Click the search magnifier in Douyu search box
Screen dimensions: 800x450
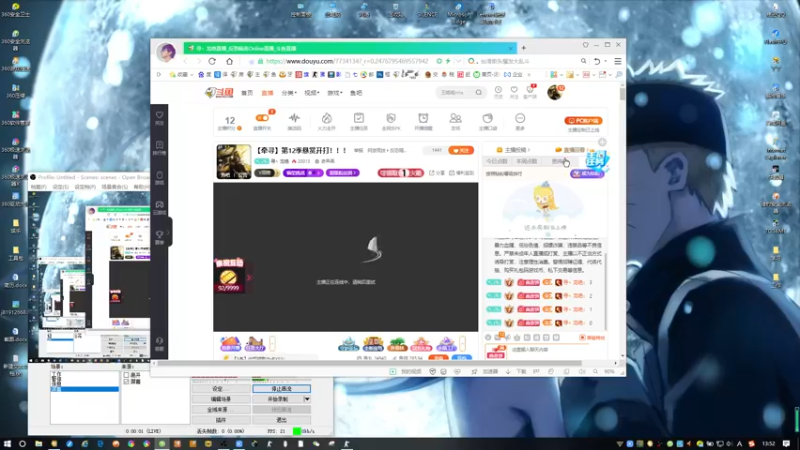pyautogui.click(x=479, y=92)
